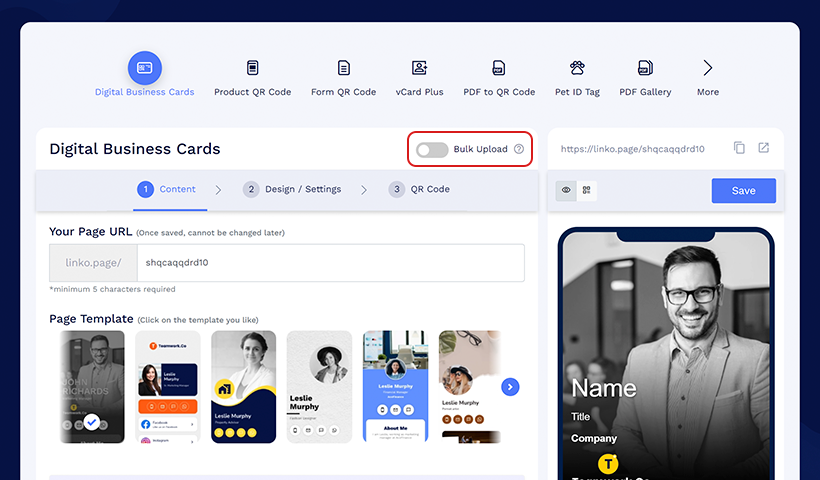Copy the linko.page URL

pyautogui.click(x=739, y=148)
